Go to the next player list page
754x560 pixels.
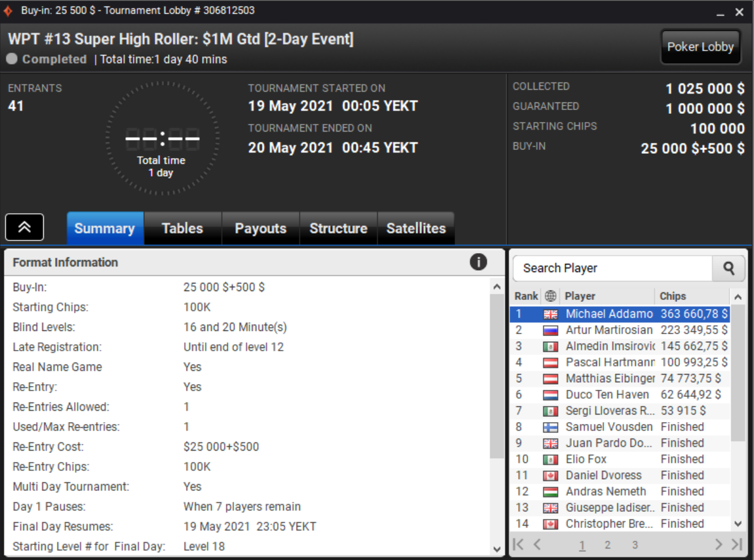click(719, 544)
